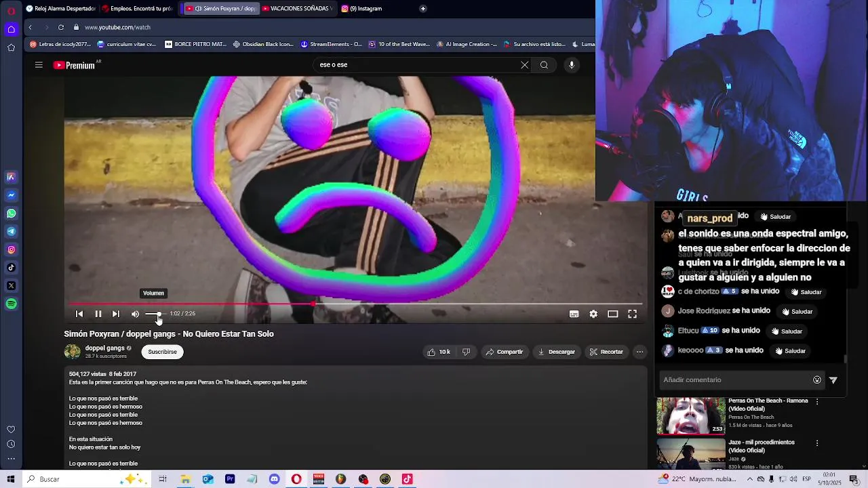868x488 pixels.
Task: Greet keoooo with Saludar
Action: pyautogui.click(x=790, y=351)
